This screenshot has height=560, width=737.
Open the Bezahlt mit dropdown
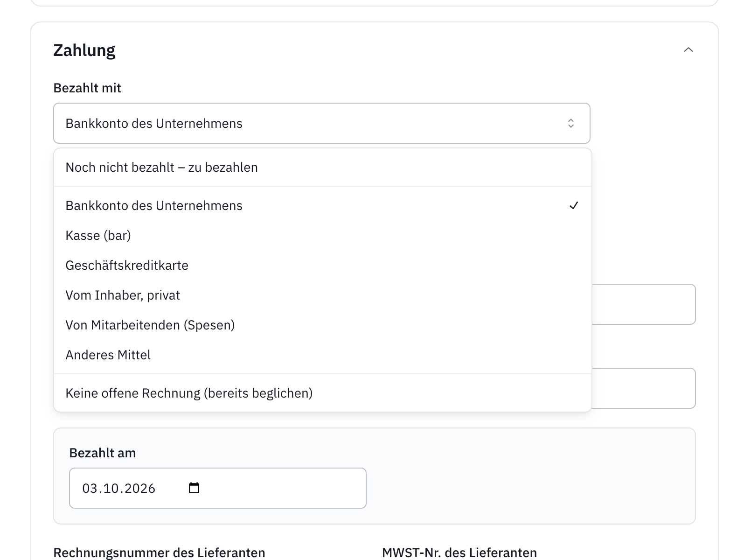click(322, 123)
